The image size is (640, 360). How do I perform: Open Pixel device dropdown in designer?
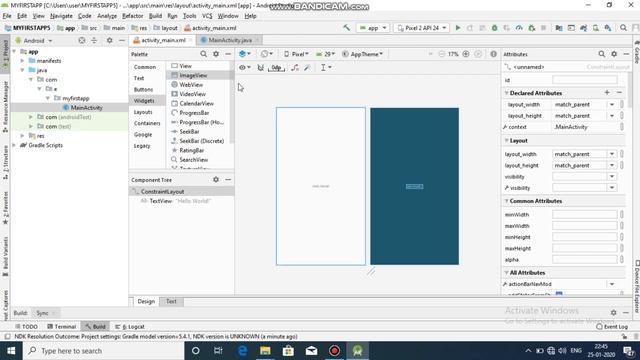point(296,54)
